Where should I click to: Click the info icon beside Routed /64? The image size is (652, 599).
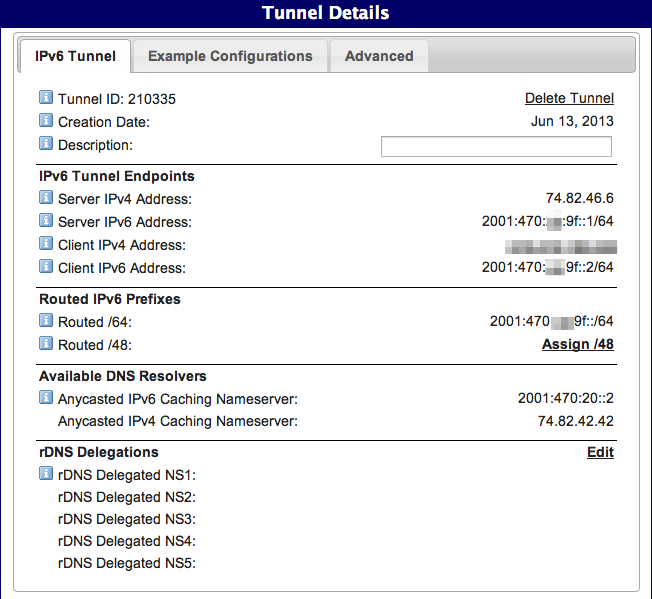[46, 320]
